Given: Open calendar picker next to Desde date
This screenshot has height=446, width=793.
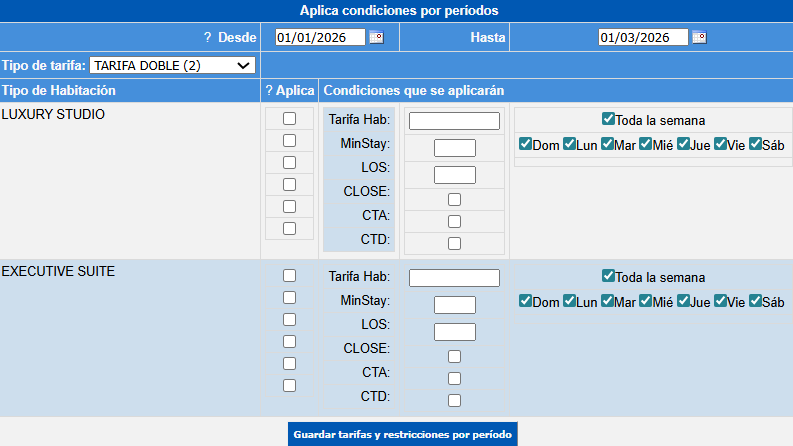Looking at the screenshot, I should [376, 38].
